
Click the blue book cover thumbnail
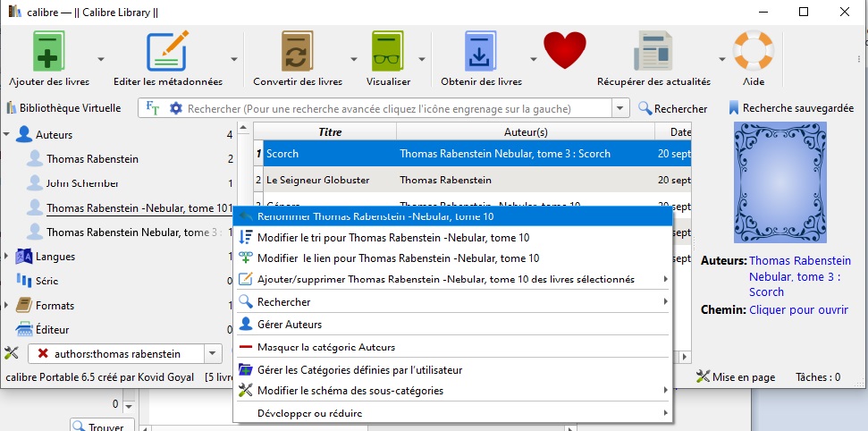point(780,182)
